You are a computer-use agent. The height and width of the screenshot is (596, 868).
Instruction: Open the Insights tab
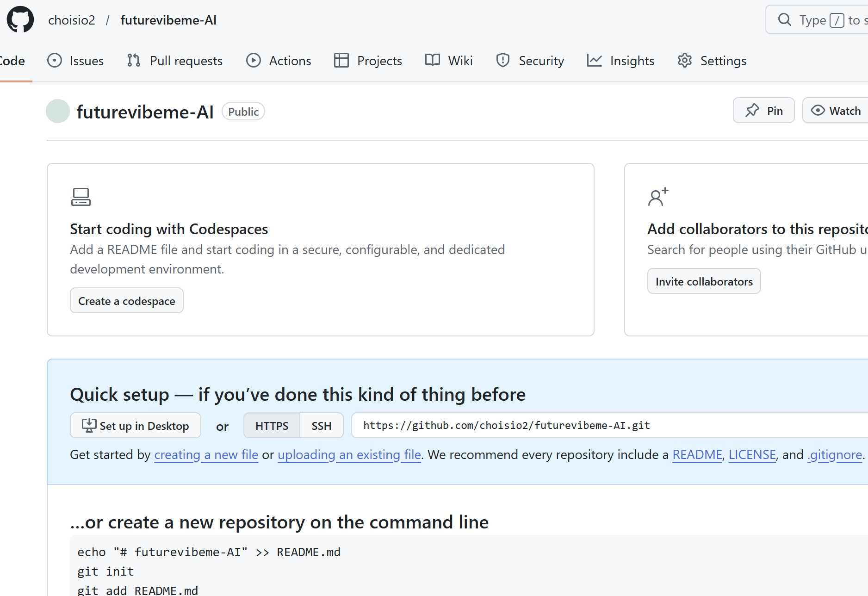click(x=620, y=61)
